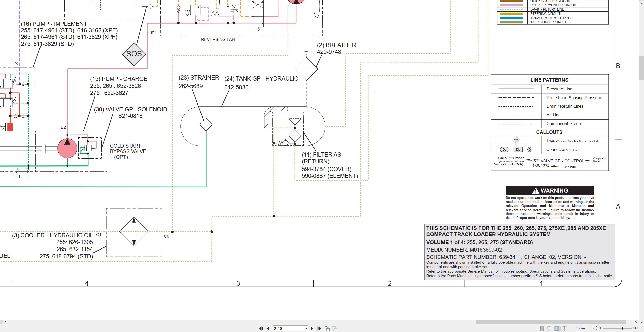Click the 'LINE PATTERNS' legend heading
The width and height of the screenshot is (644, 332).
point(549,80)
